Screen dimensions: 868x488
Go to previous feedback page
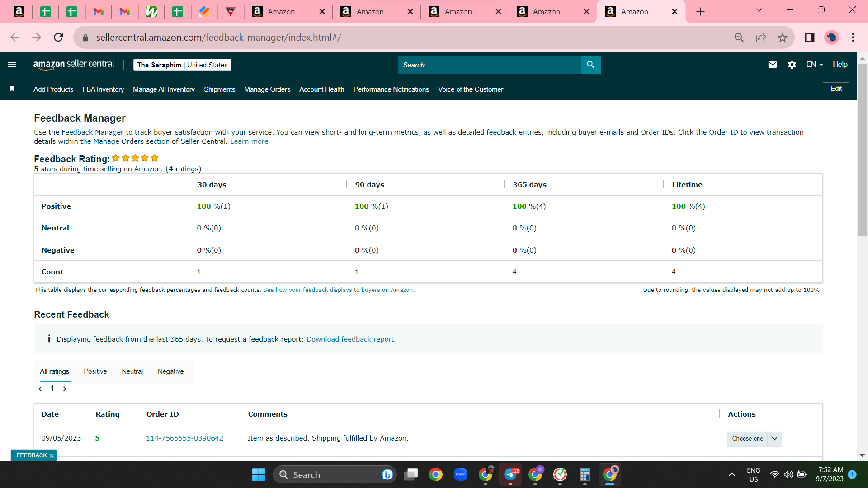(x=40, y=389)
